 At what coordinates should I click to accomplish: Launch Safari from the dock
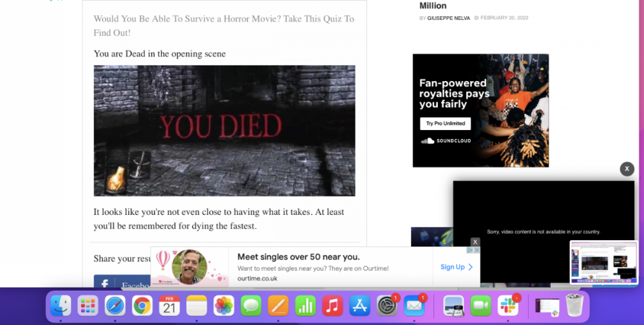[115, 306]
